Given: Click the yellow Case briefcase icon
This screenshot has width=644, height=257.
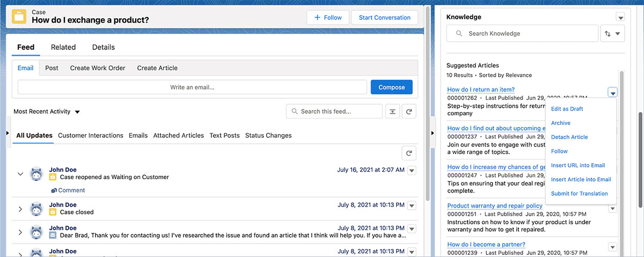Looking at the screenshot, I should point(19,17).
